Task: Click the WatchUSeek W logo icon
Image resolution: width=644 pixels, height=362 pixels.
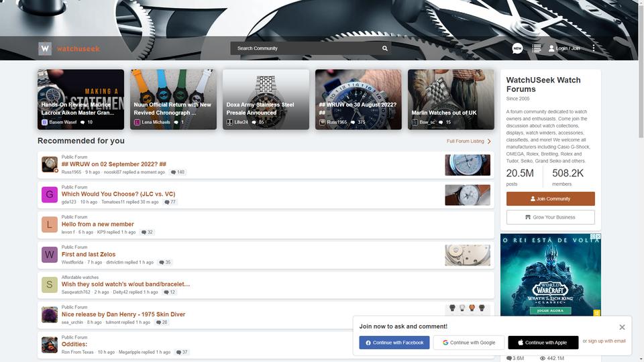Action: click(x=45, y=49)
